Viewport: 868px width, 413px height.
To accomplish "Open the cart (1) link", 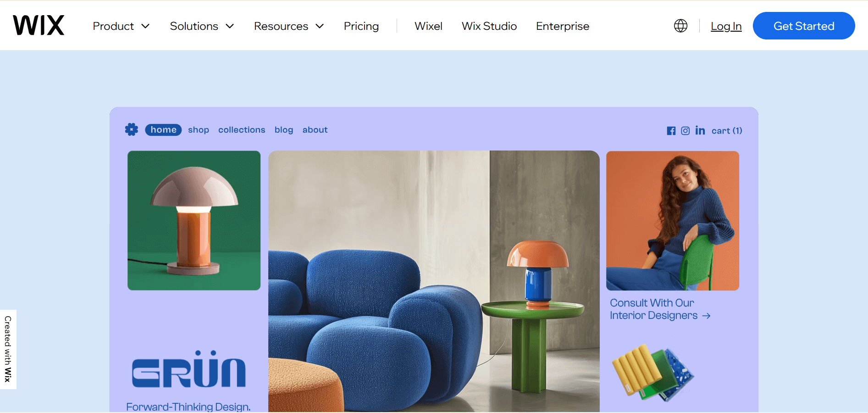I will [x=727, y=131].
